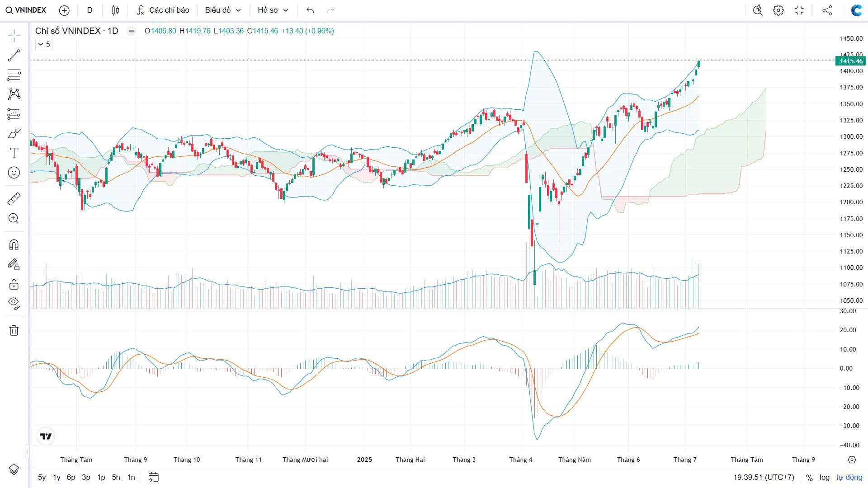The width and height of the screenshot is (868, 488).
Task: Click VNINDEX symbol search field
Action: pyautogui.click(x=26, y=10)
